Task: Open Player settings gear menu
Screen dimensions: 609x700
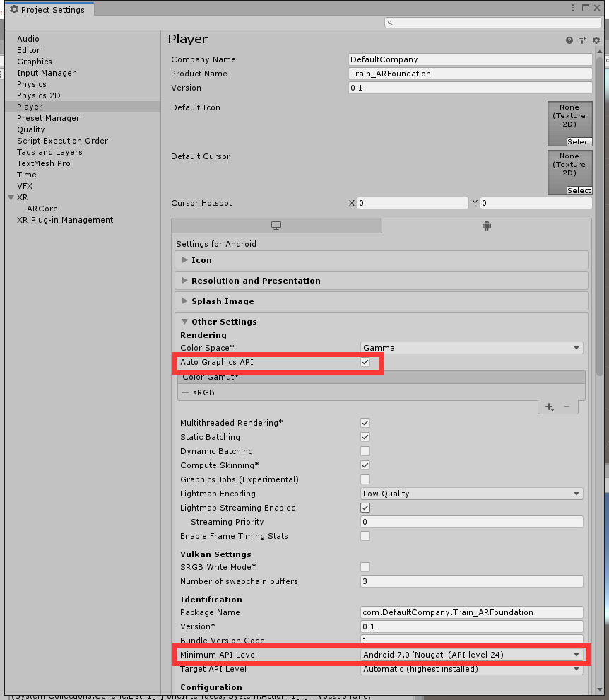Action: point(596,40)
